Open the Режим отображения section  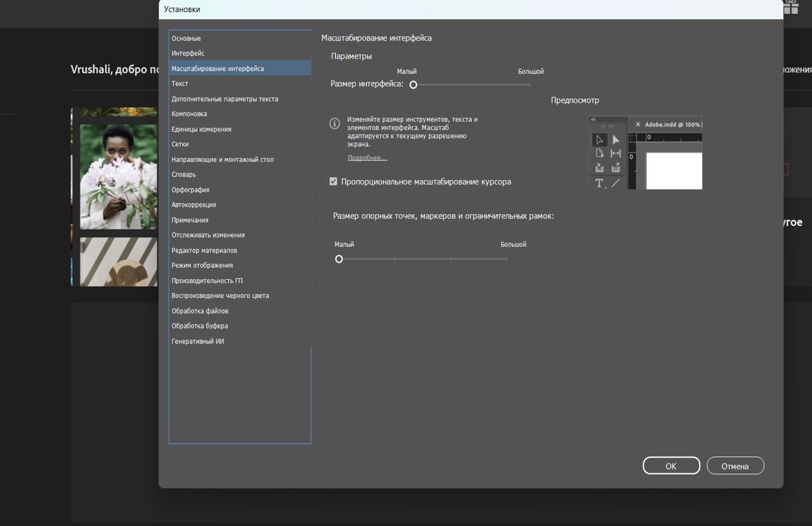pos(240,265)
